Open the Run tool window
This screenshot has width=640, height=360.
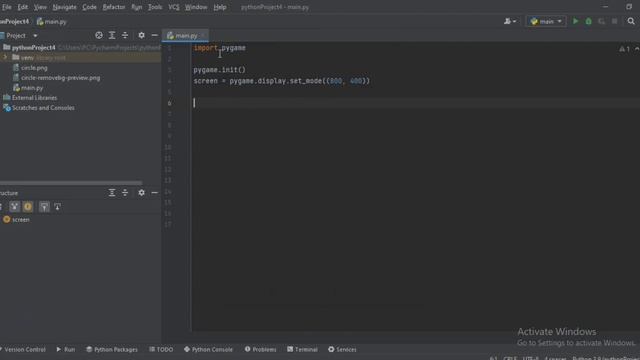click(66, 349)
